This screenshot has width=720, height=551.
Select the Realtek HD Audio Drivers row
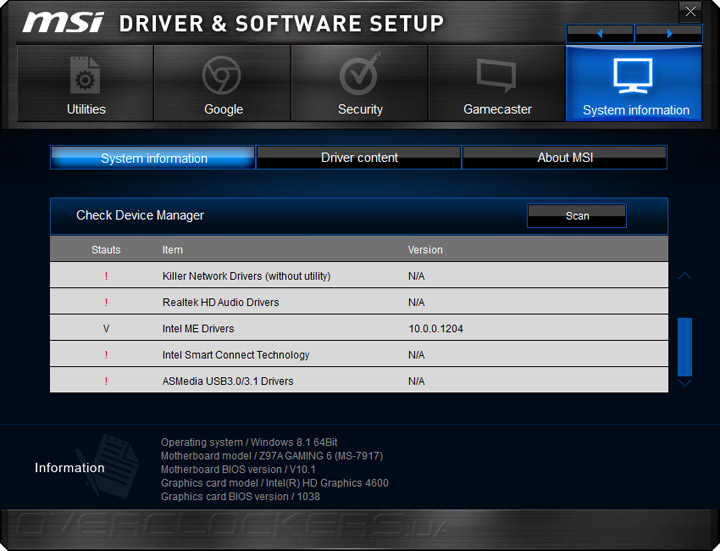coord(359,302)
